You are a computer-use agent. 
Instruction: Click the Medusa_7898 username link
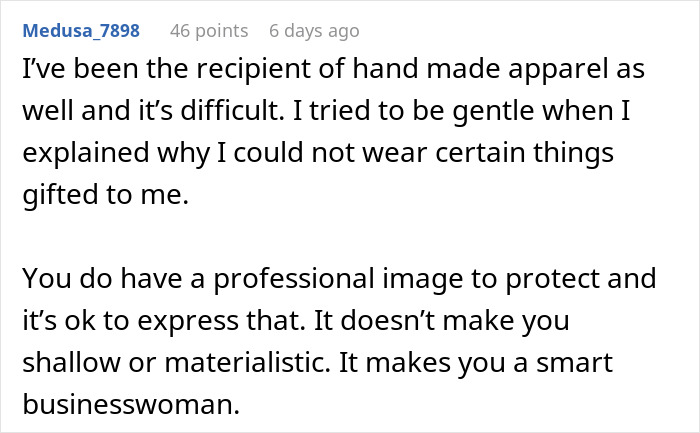click(x=82, y=31)
